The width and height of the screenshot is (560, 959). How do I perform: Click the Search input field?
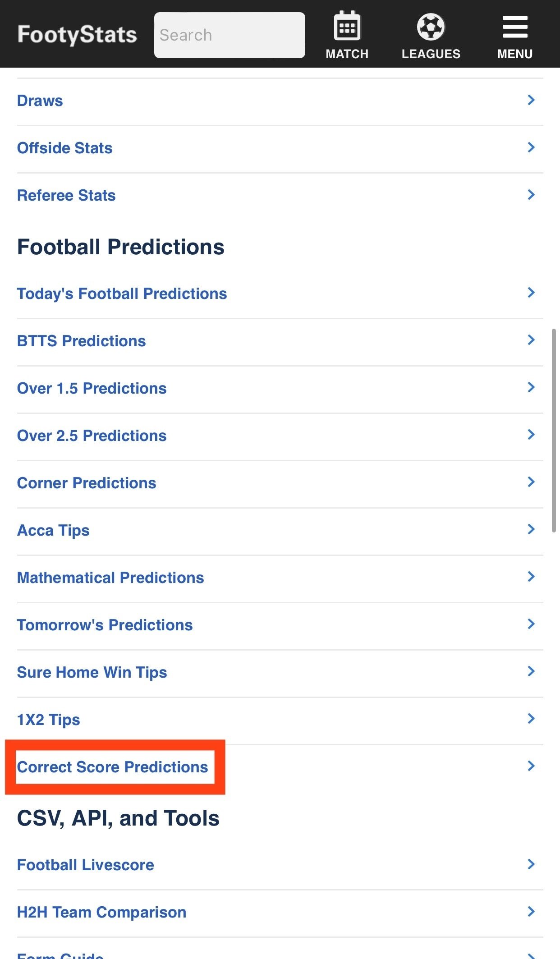(x=230, y=35)
